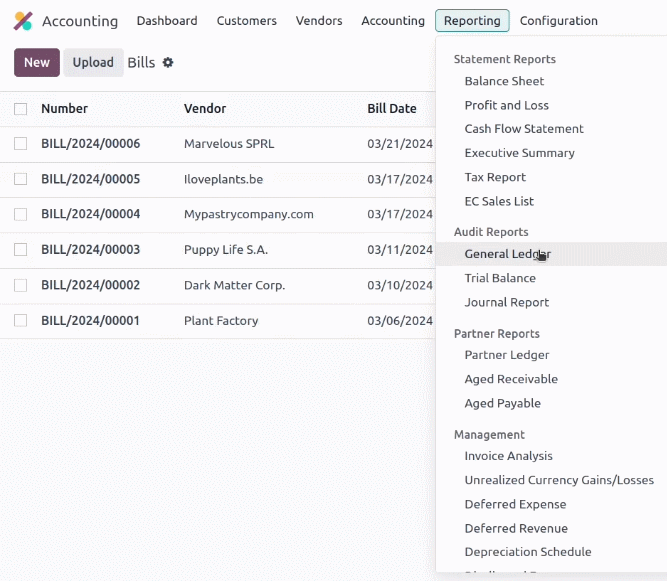This screenshot has height=581, width=667.
Task: Check the box for BILL/2024/00003
Action: (x=20, y=250)
